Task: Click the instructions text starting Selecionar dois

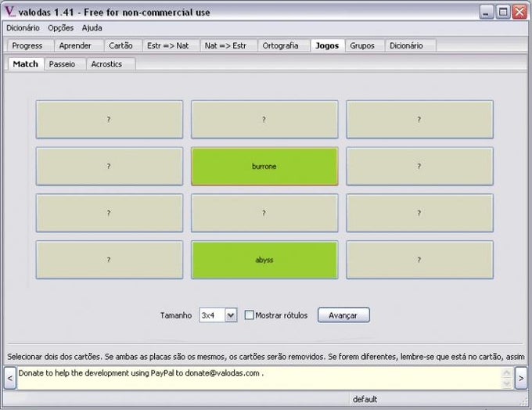Action: pyautogui.click(x=266, y=357)
